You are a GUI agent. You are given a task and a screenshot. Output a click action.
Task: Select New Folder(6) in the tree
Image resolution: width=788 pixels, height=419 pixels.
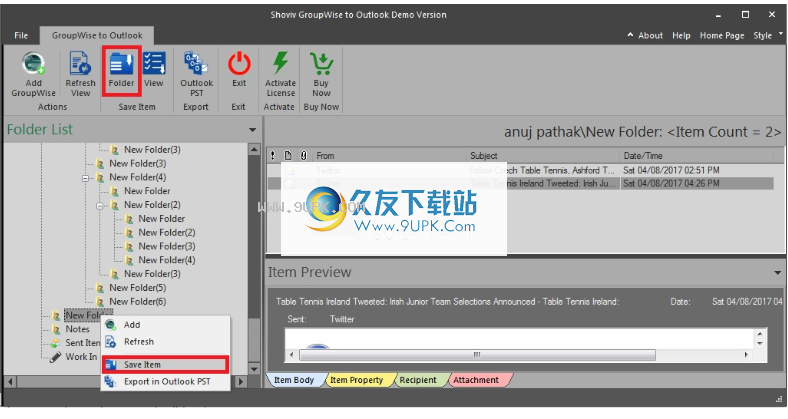click(138, 301)
